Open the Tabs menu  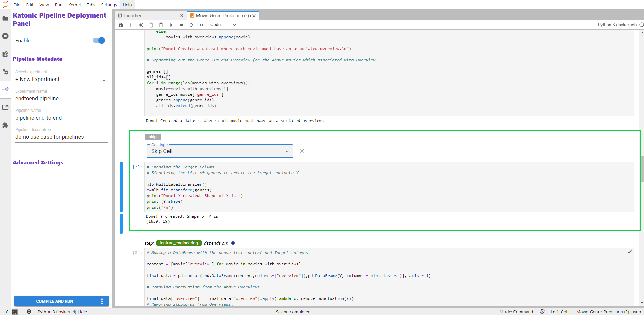point(91,5)
